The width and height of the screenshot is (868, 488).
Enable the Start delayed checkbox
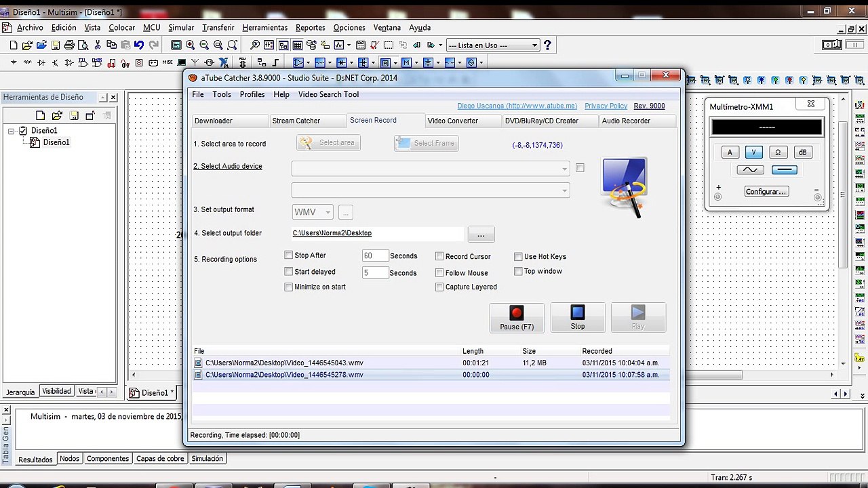coord(289,272)
